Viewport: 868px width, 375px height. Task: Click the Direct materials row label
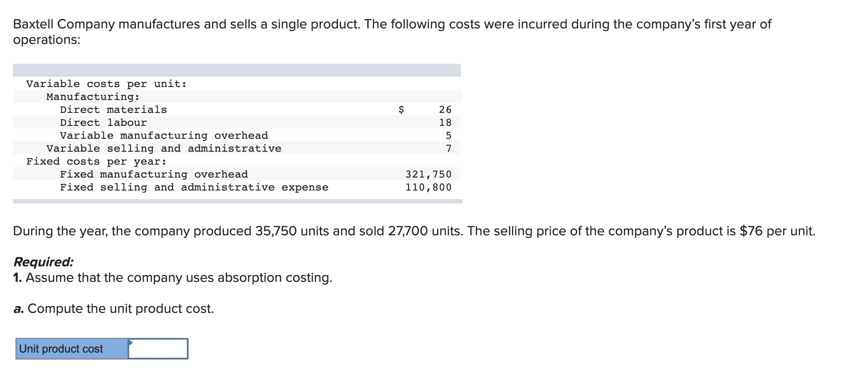click(113, 110)
